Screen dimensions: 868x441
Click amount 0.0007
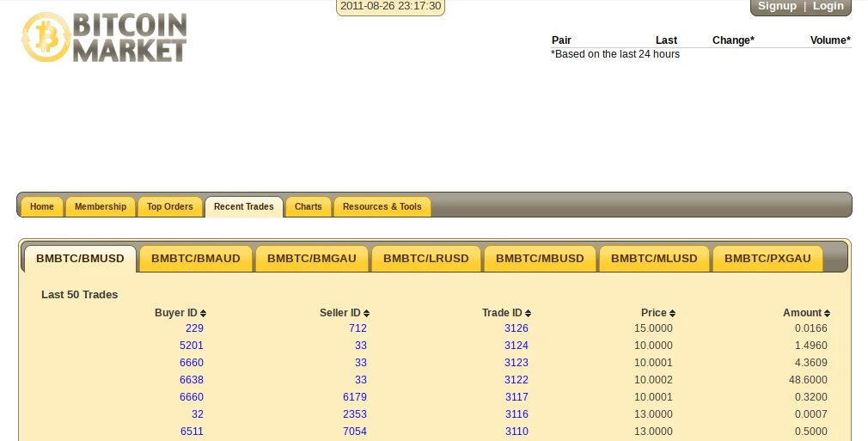(x=811, y=414)
